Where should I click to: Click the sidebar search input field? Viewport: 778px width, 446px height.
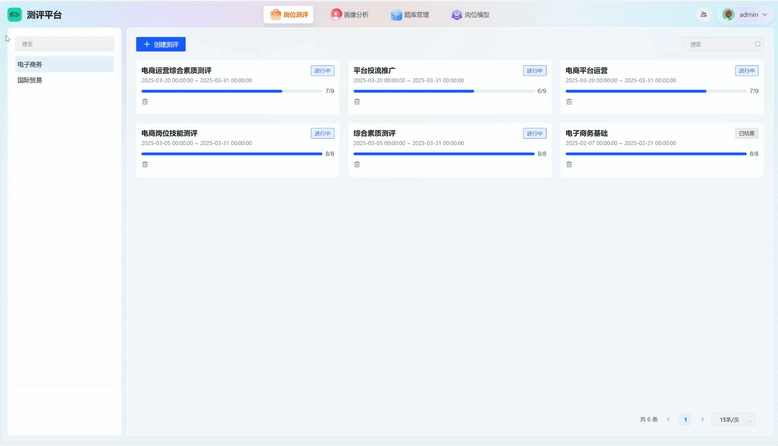pyautogui.click(x=64, y=44)
